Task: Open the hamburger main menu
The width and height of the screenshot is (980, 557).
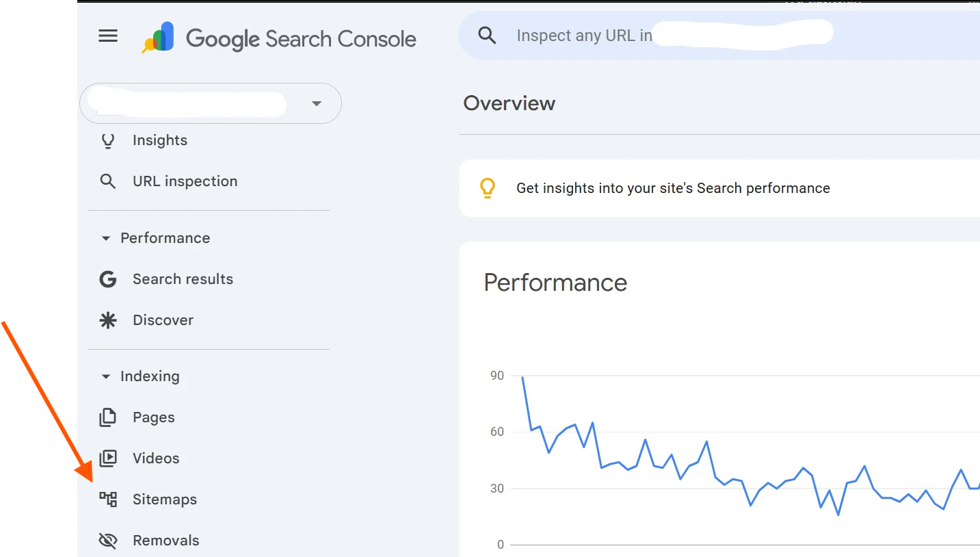Action: point(108,36)
